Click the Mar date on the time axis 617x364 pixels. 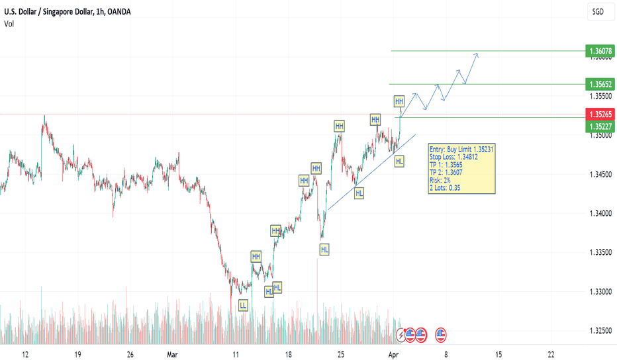coord(172,355)
